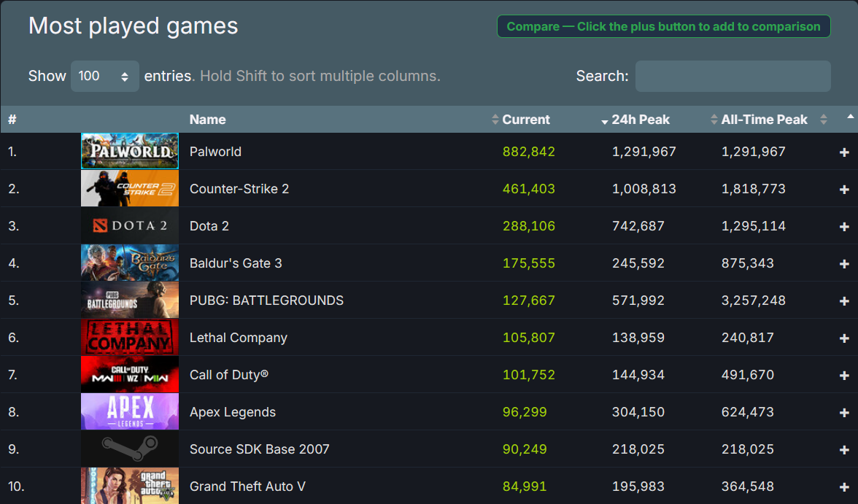This screenshot has height=504, width=858.
Task: Open the Dota 2 name link
Action: [x=209, y=226]
